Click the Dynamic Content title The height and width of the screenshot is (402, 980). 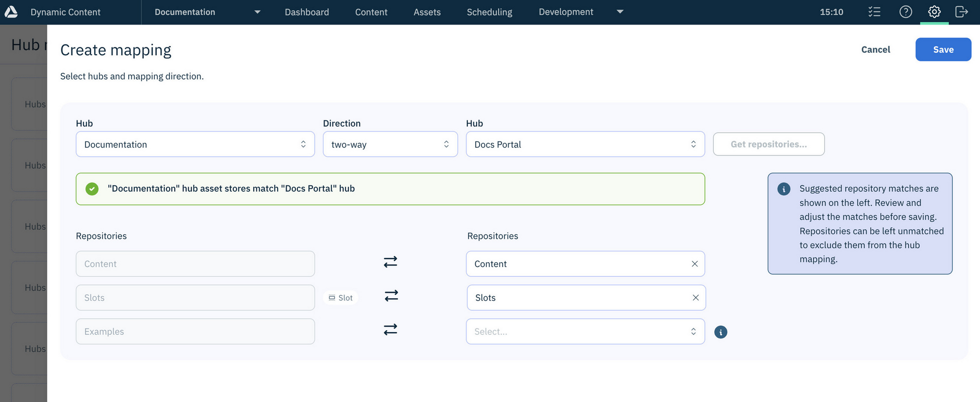point(66,12)
